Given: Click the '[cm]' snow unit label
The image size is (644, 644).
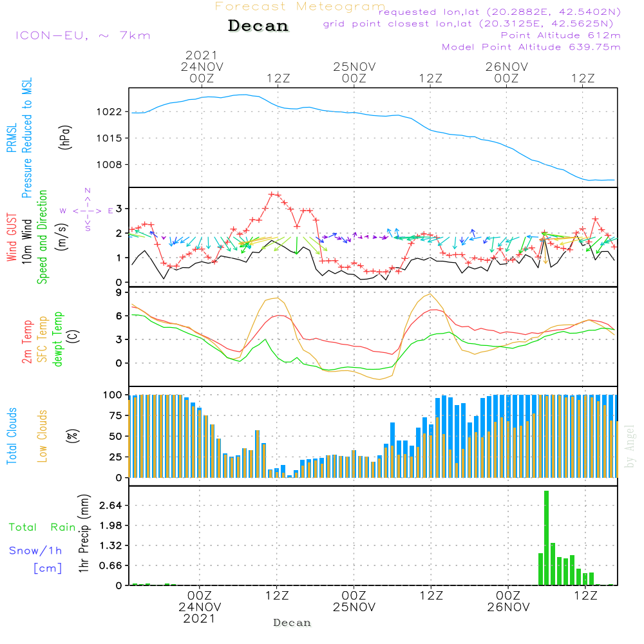Looking at the screenshot, I should [x=48, y=569].
